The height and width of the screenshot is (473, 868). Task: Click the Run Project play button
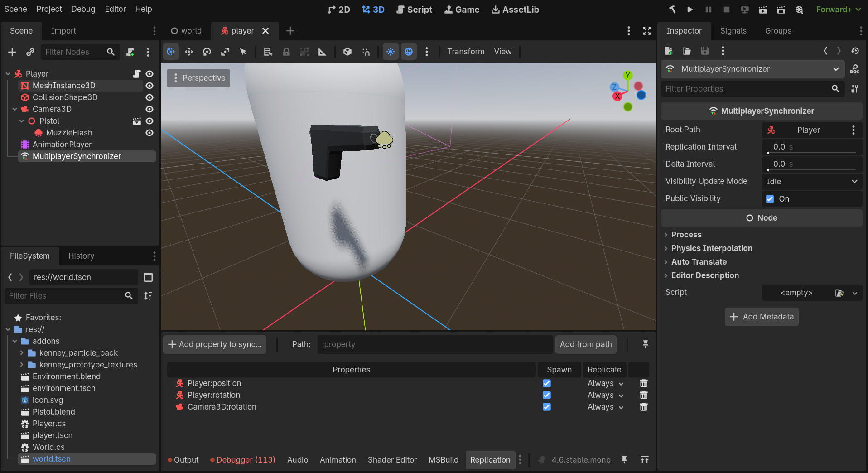[690, 10]
